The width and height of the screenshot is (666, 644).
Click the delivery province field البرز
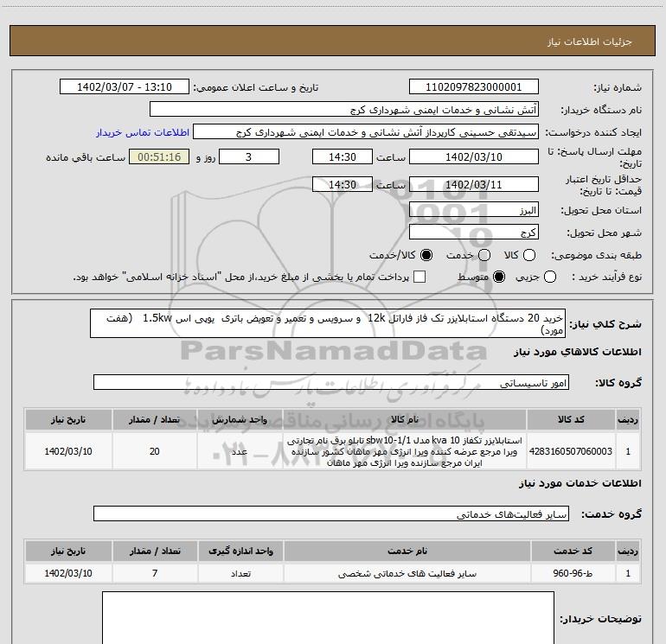[x=474, y=210]
